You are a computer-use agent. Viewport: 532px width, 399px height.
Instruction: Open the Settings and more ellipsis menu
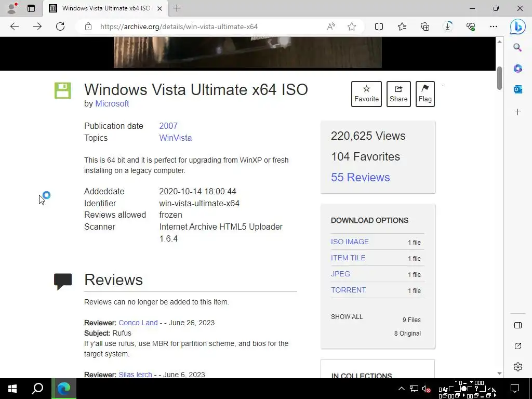point(494,26)
